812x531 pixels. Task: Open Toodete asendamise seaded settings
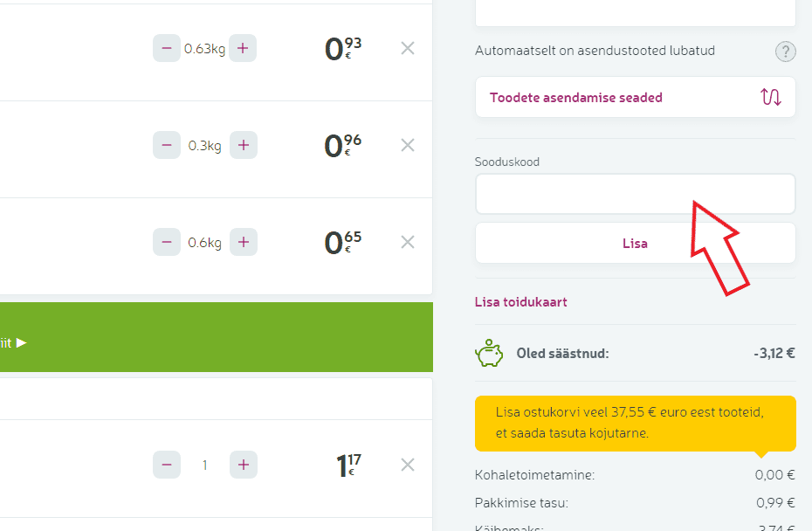[576, 98]
